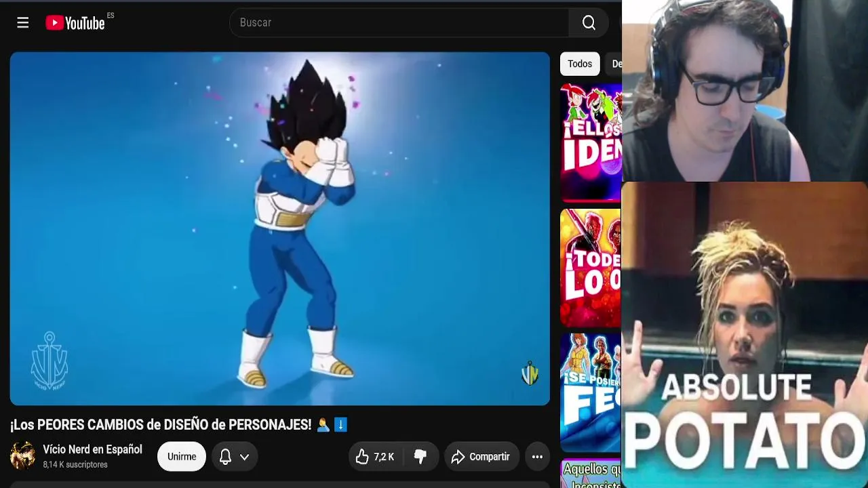
Task: Click the 8,14 K suscriptores text
Action: pyautogui.click(x=75, y=465)
